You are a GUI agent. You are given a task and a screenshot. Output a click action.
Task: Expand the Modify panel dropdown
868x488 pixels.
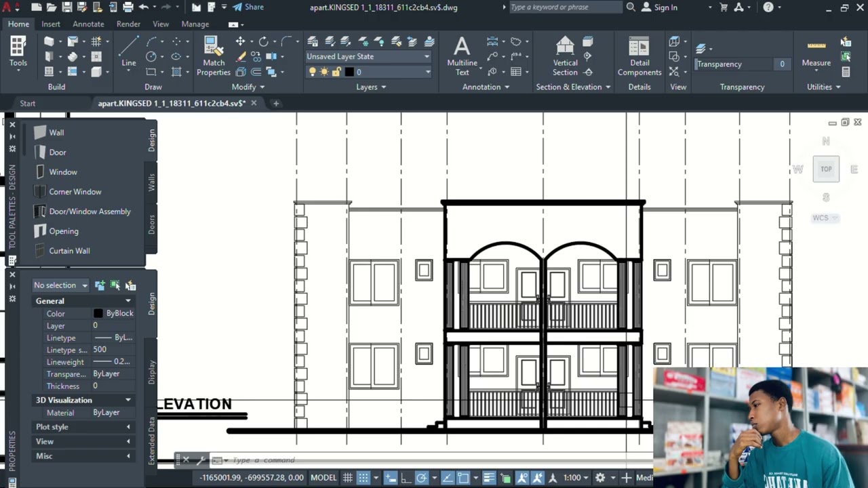click(x=248, y=87)
